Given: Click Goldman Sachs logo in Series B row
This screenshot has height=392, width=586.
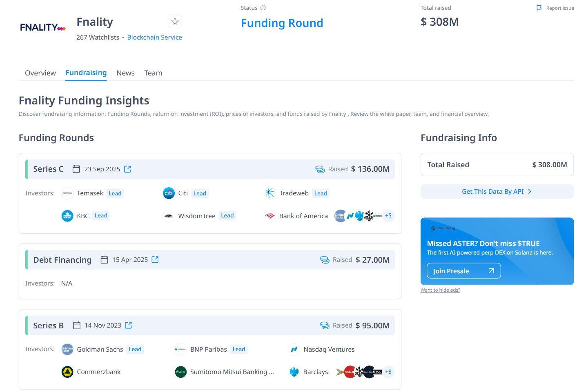Looking at the screenshot, I should [67, 349].
